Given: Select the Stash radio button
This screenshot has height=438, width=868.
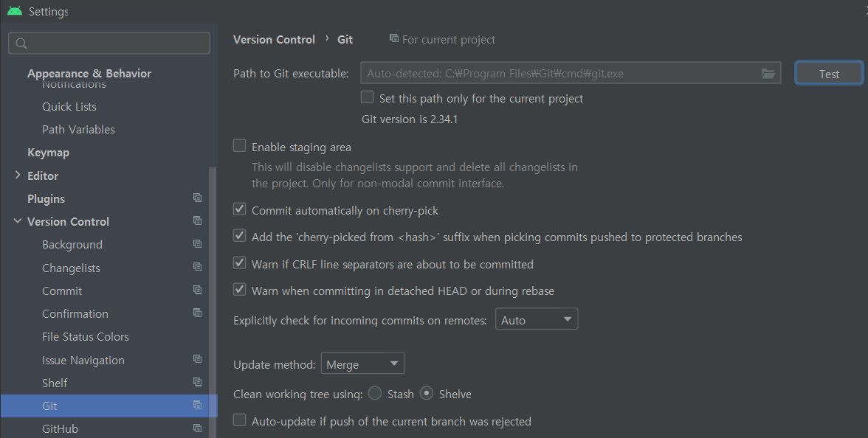Looking at the screenshot, I should pyautogui.click(x=375, y=394).
